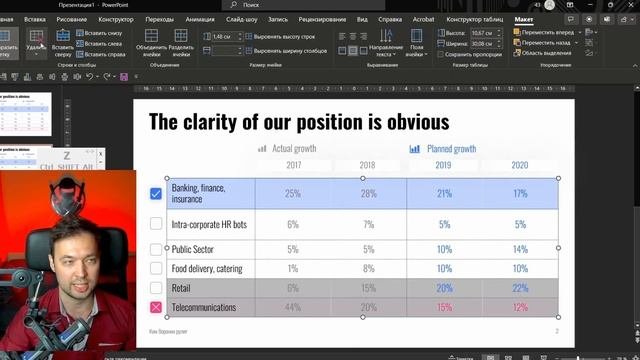Switch to the Acrobat tab
Screen dimensions: 640x360
pos(423,19)
